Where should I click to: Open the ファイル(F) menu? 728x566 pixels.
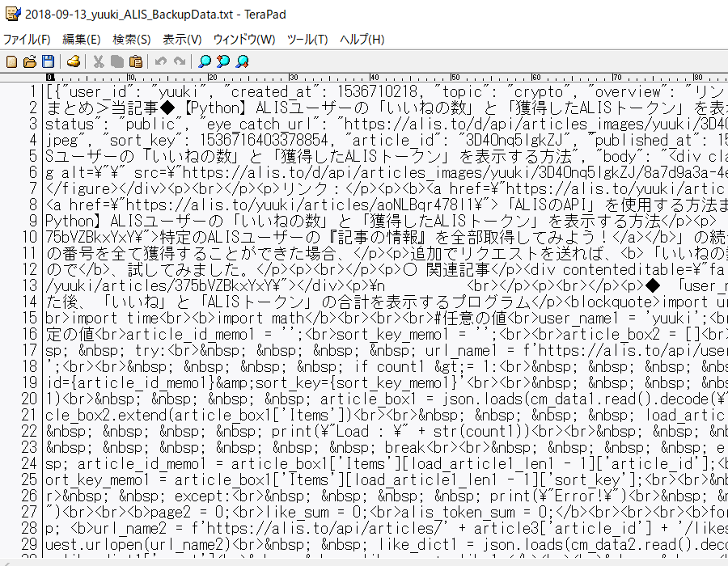point(27,40)
